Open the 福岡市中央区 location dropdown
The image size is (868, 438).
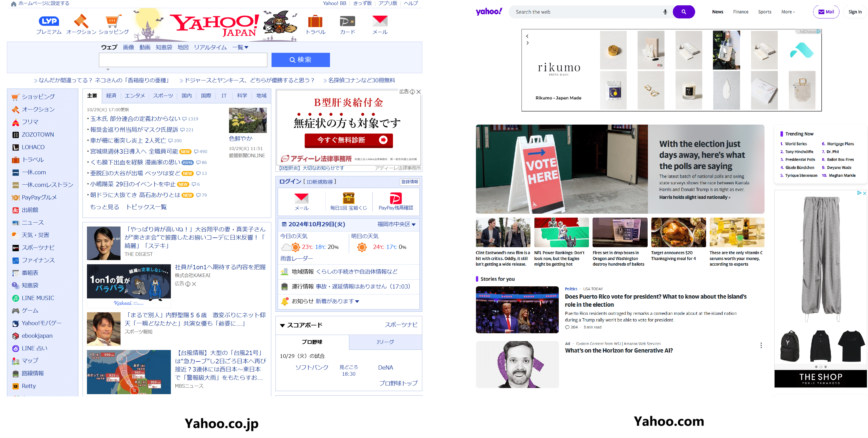(396, 224)
